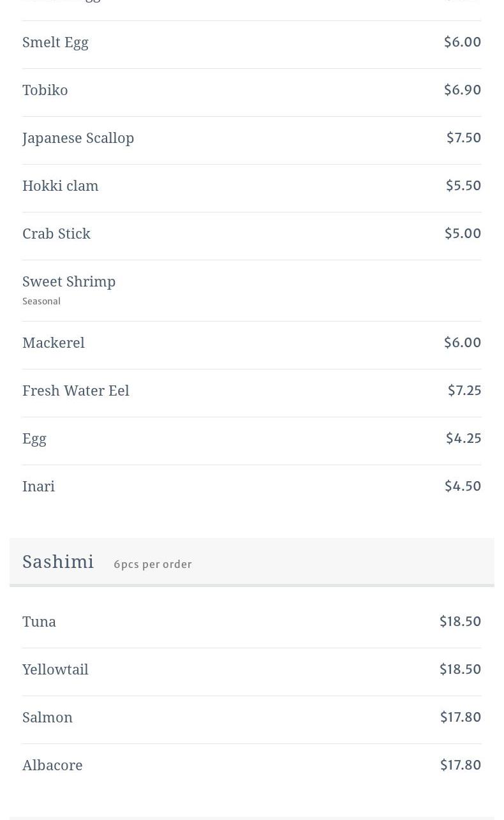Click the 6pcs per order label
Screen dimensions: 504x820
point(152,564)
